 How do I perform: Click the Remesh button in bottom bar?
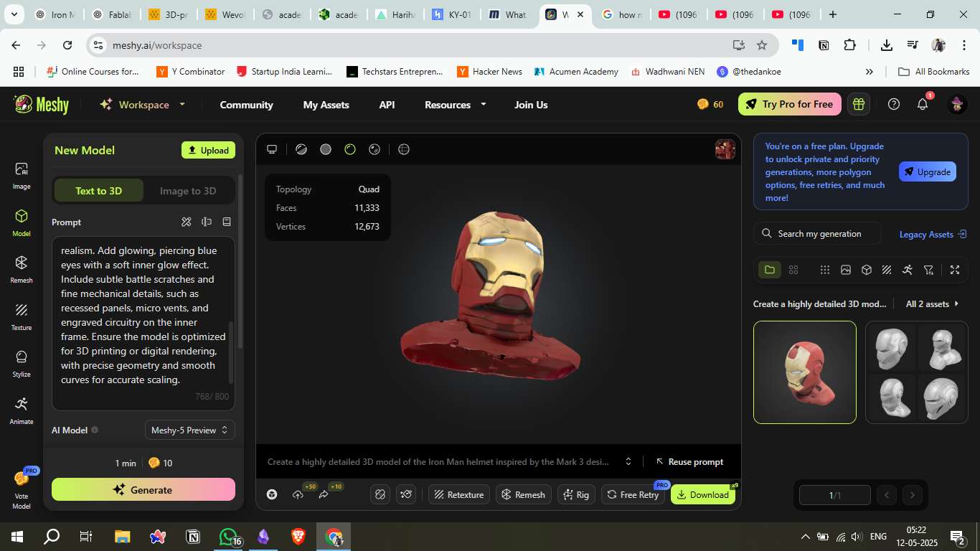click(x=523, y=494)
